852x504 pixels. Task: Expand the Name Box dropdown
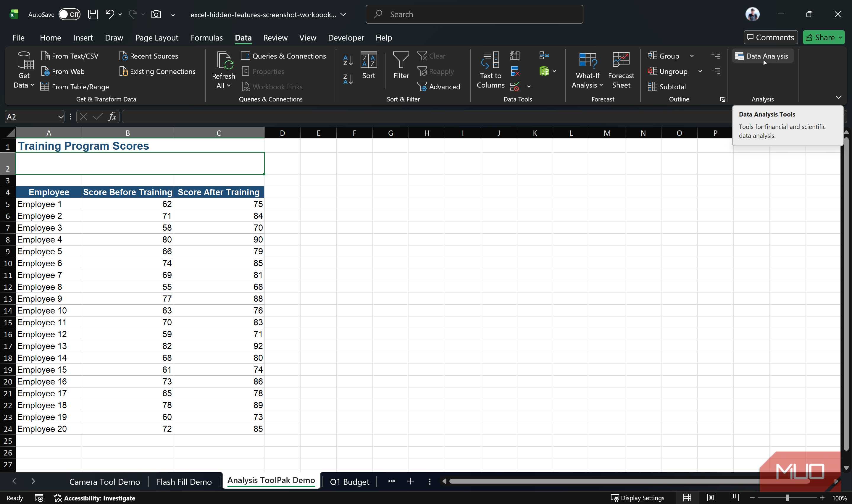click(x=60, y=117)
